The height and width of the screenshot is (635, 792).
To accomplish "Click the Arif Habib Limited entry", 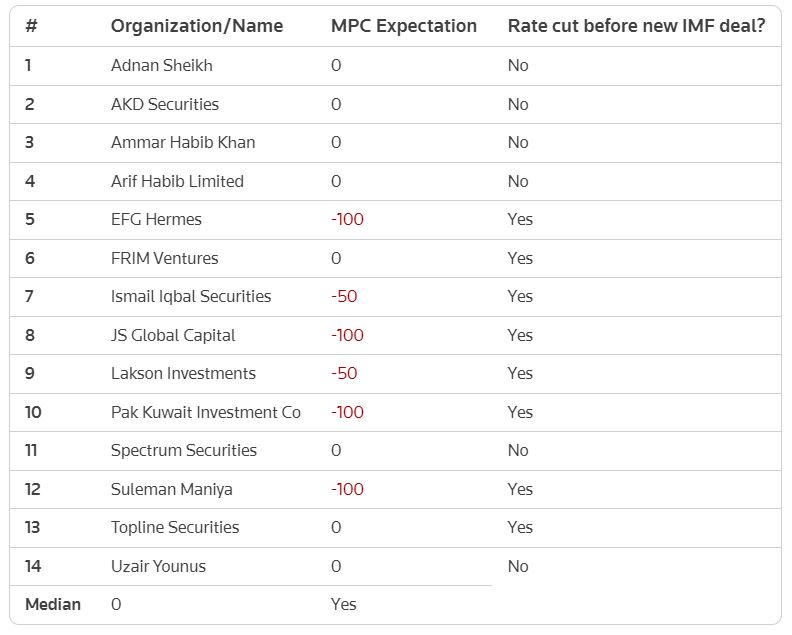I will point(177,181).
